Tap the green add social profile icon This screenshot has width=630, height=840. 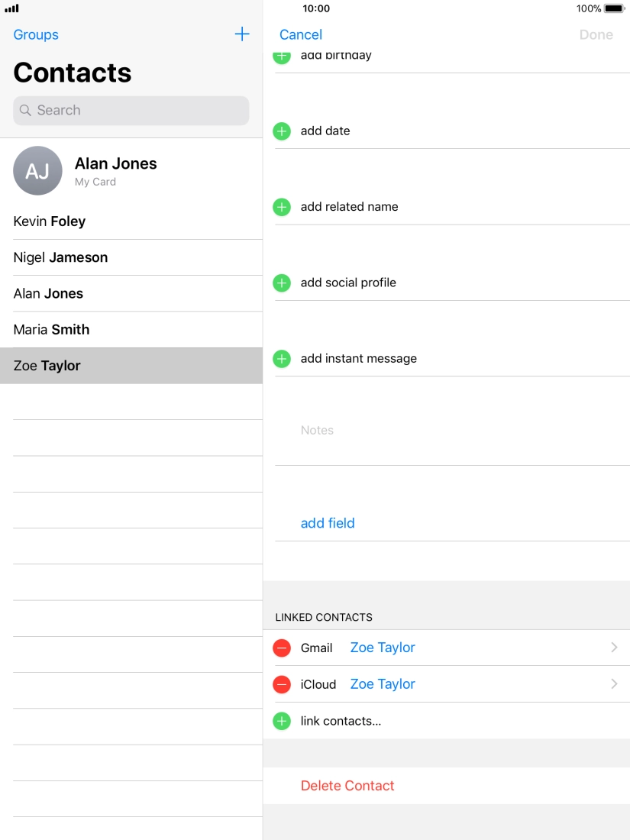point(282,283)
